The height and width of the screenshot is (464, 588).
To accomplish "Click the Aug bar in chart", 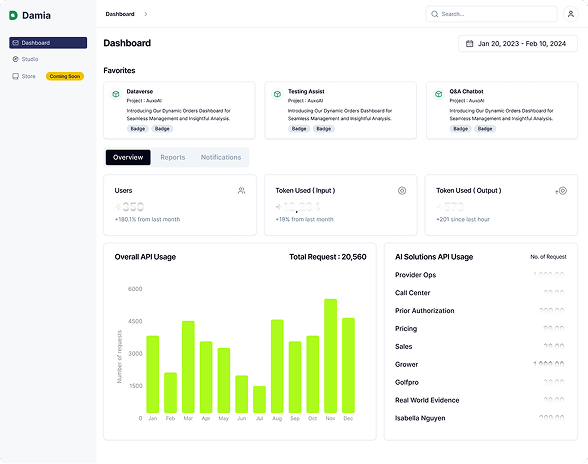I will pos(277,366).
